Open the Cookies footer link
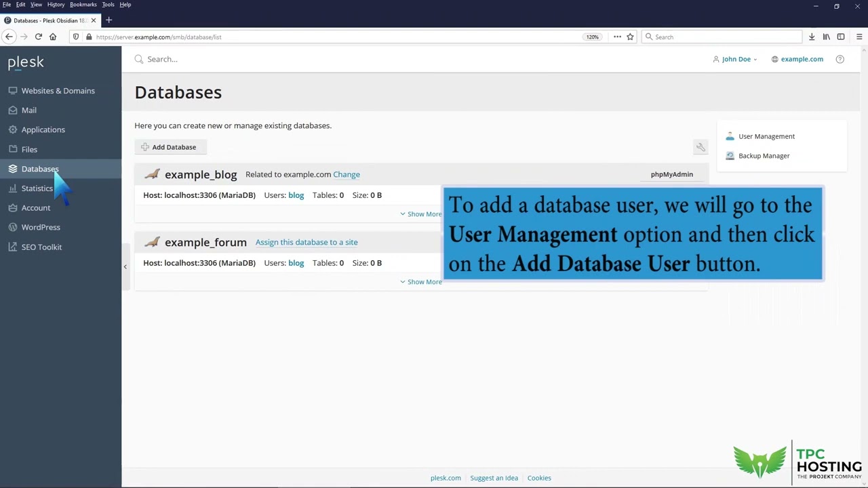 (539, 478)
